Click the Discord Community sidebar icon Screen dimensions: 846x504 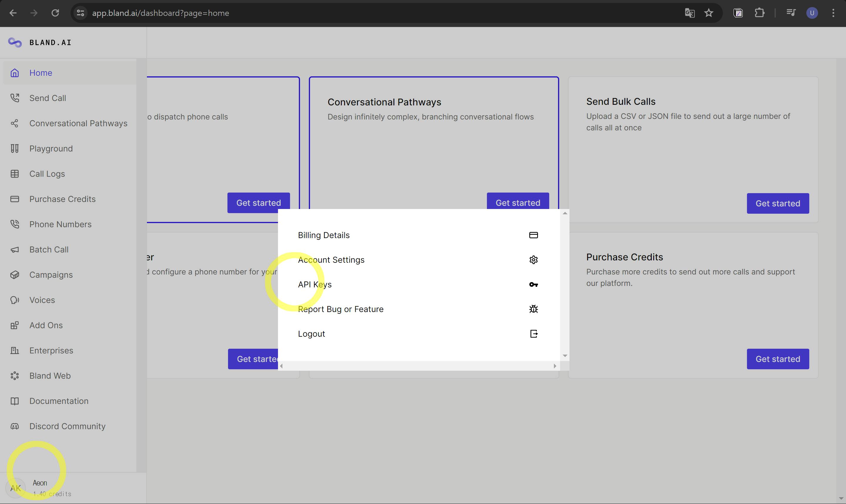coord(15,426)
